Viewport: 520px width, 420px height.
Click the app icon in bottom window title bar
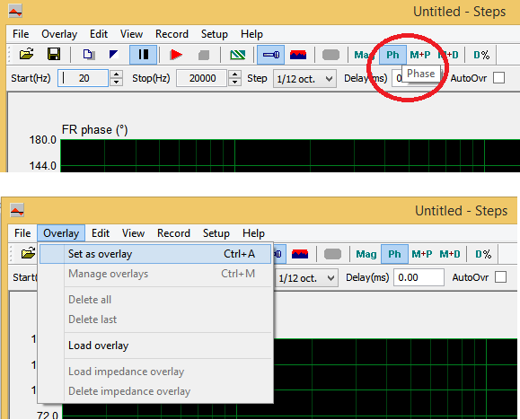pyautogui.click(x=17, y=210)
